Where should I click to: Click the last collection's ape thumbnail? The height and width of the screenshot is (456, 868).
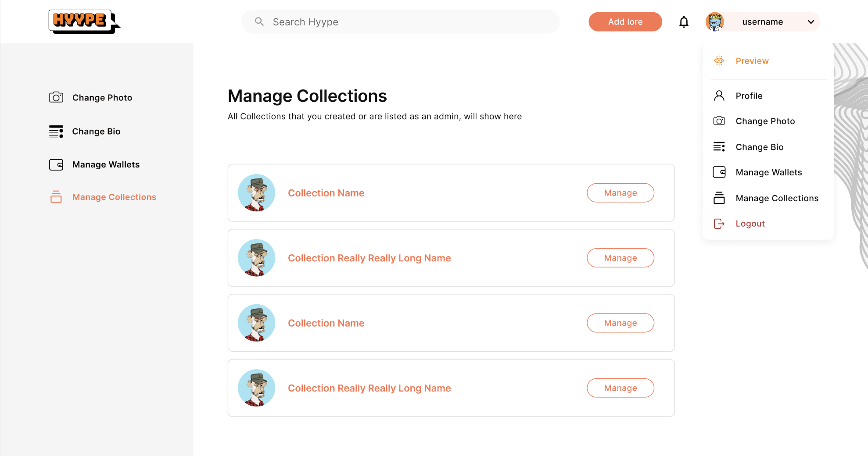pos(257,388)
